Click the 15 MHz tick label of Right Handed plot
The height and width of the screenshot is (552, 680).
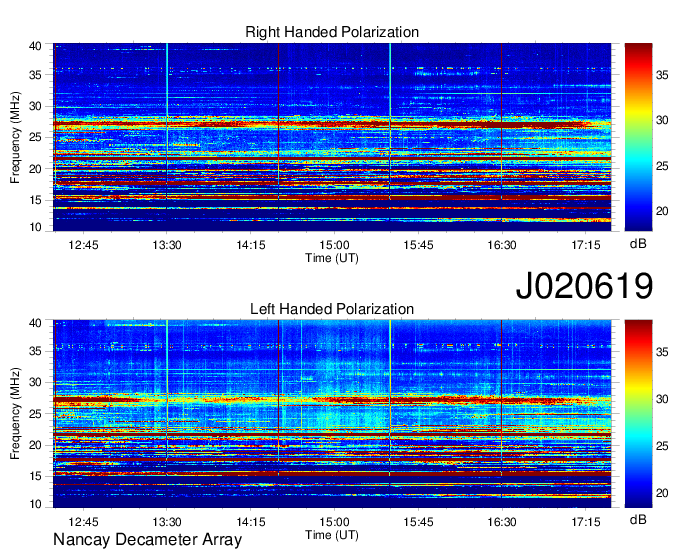coord(36,200)
